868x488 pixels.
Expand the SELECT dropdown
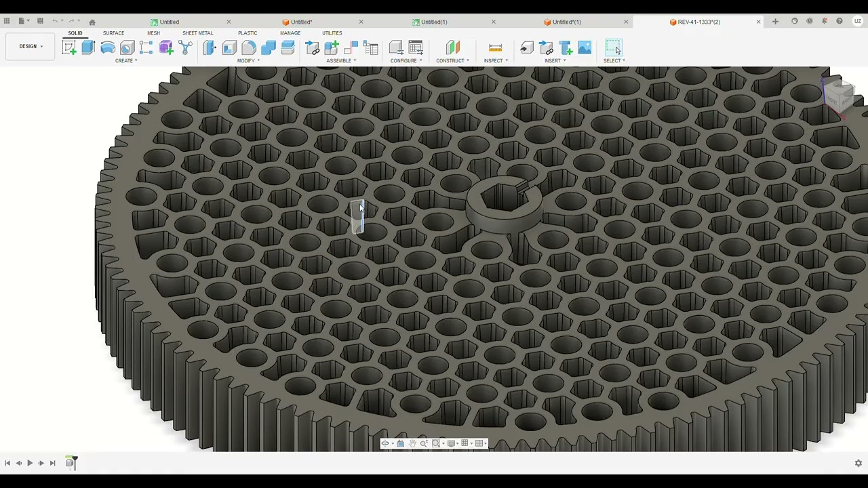click(614, 61)
